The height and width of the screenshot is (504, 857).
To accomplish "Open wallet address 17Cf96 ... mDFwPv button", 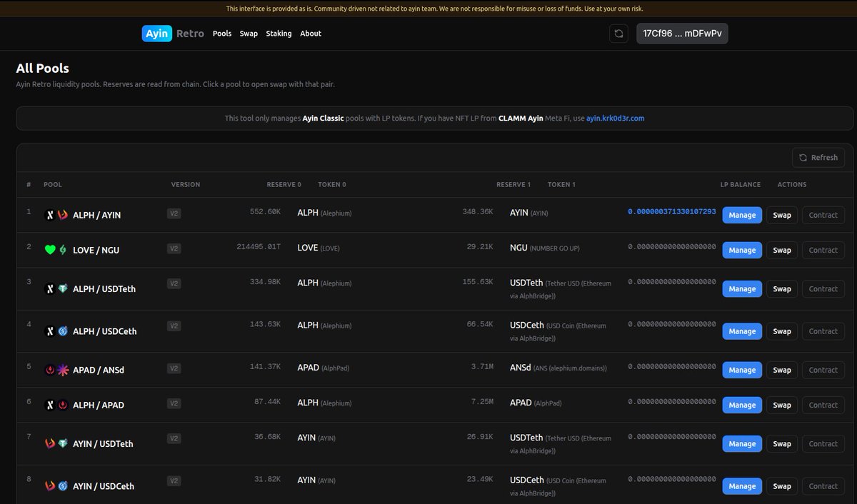I will coord(682,34).
